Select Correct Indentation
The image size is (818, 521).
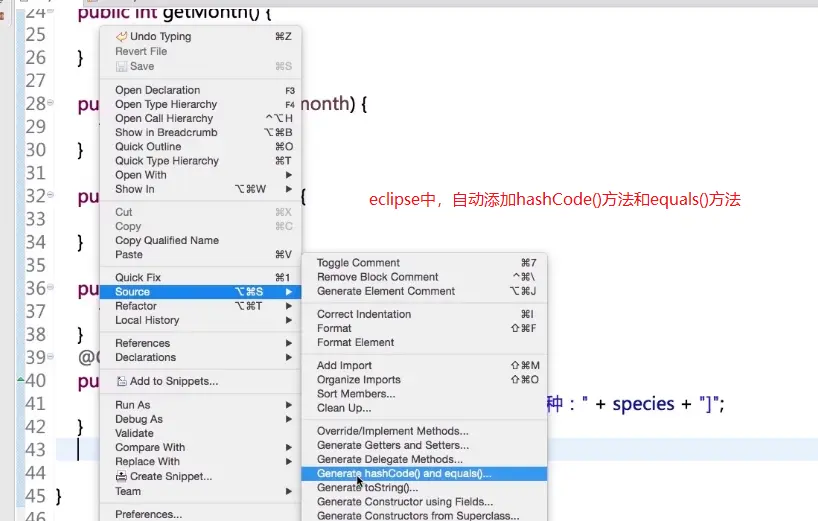pyautogui.click(x=424, y=314)
